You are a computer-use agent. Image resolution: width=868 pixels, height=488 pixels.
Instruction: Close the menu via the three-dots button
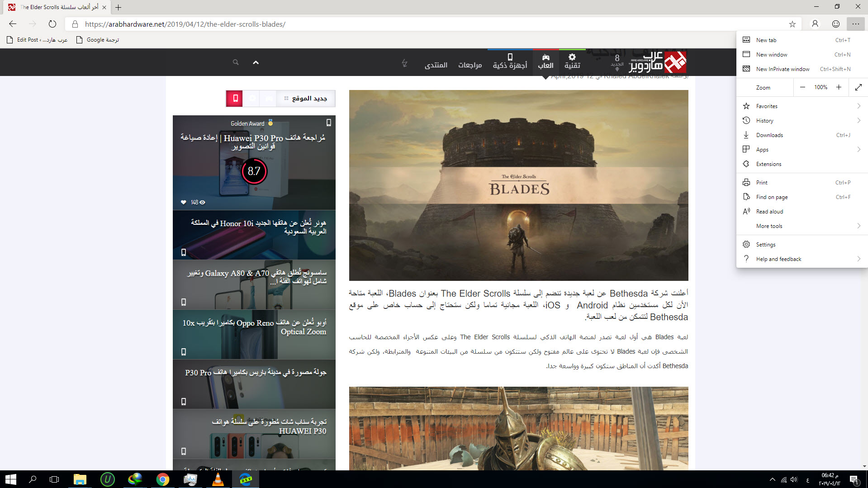click(x=856, y=24)
